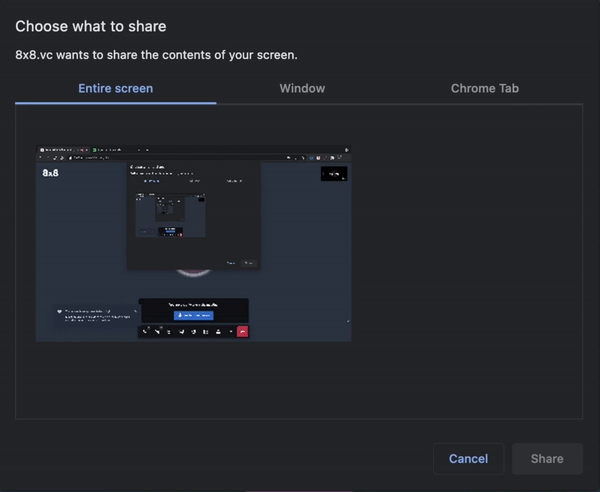Click the self-view video tile in the preview
This screenshot has height=492, width=600.
pos(333,174)
